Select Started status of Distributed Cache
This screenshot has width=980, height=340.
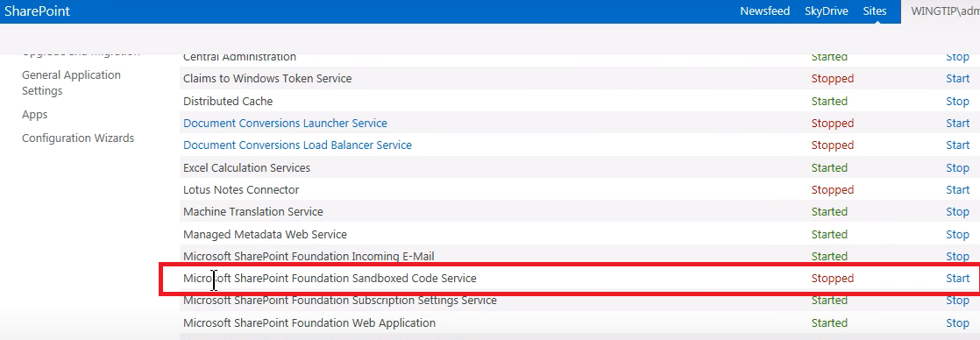click(829, 102)
